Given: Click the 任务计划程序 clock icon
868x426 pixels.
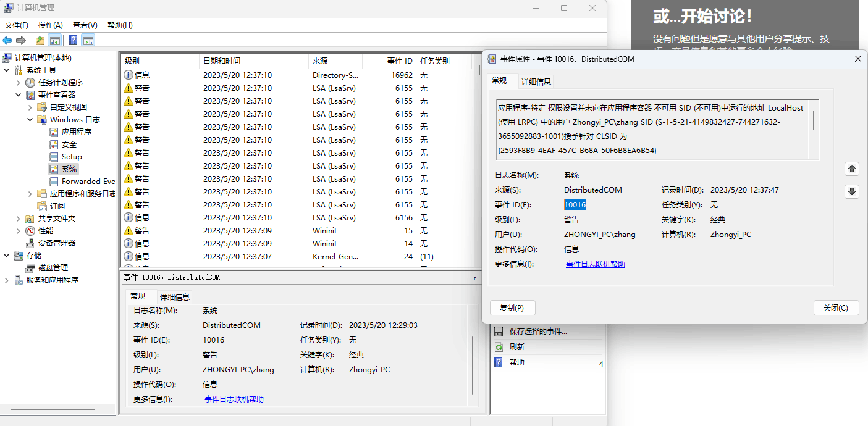Looking at the screenshot, I should pos(30,83).
